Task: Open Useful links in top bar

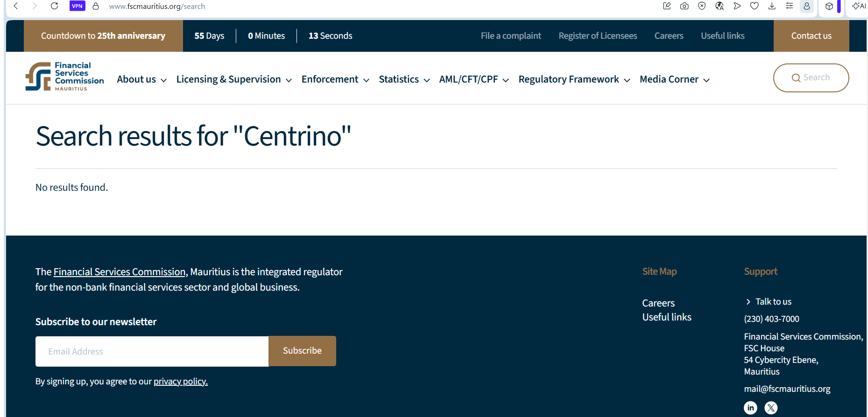Action: click(722, 36)
